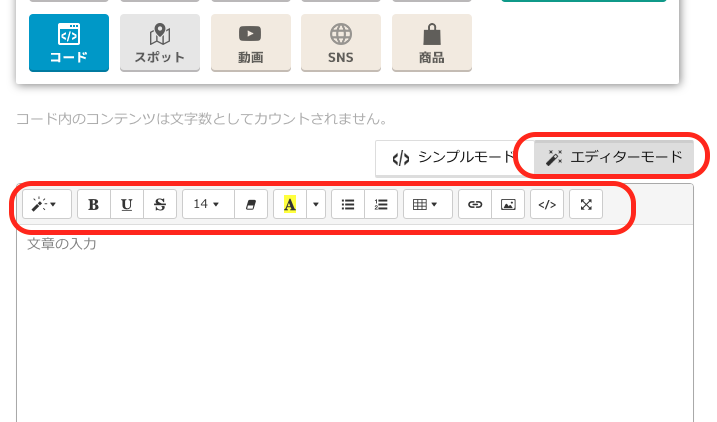This screenshot has height=422, width=717.
Task: Switch to エディターモード tab
Action: point(614,158)
